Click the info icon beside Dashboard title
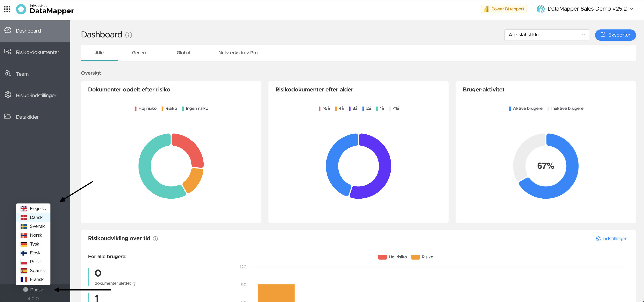 pos(129,35)
